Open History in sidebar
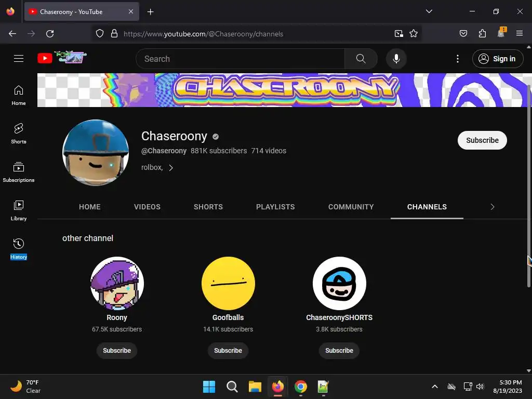This screenshot has width=532, height=399. pos(19,249)
